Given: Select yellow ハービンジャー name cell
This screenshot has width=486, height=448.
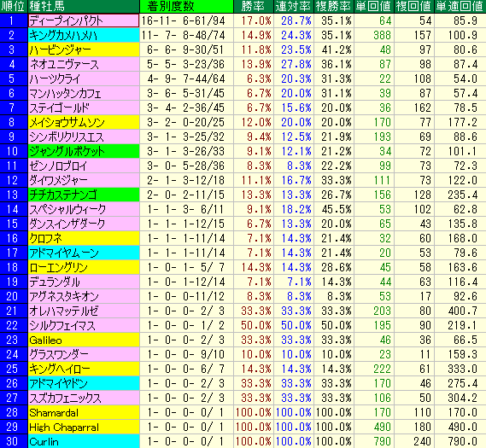Looking at the screenshot, I should (x=84, y=49).
